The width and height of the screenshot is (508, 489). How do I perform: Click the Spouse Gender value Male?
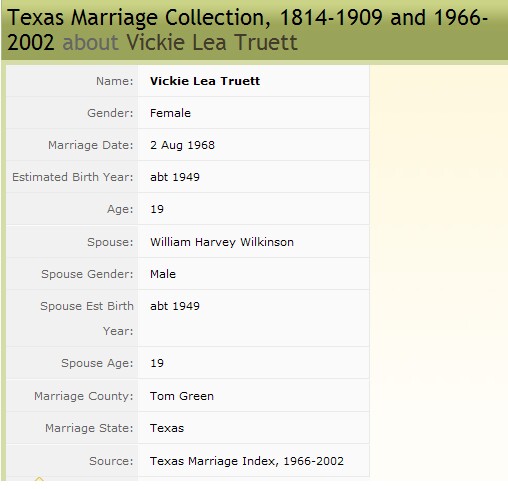click(x=163, y=274)
